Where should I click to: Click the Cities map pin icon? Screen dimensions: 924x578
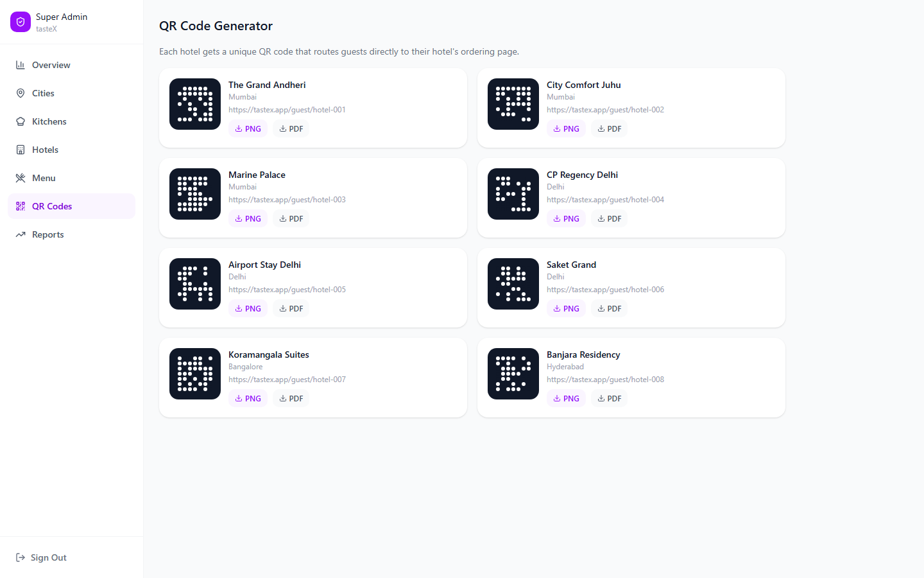pyautogui.click(x=21, y=93)
